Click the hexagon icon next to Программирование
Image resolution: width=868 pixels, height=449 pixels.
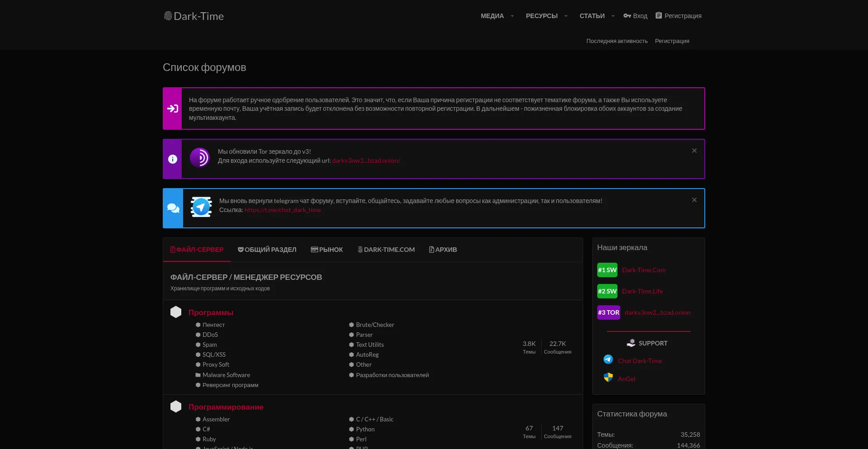176,406
